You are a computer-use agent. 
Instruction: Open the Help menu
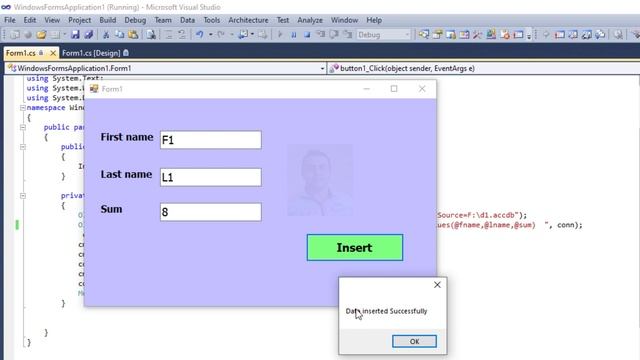[374, 20]
